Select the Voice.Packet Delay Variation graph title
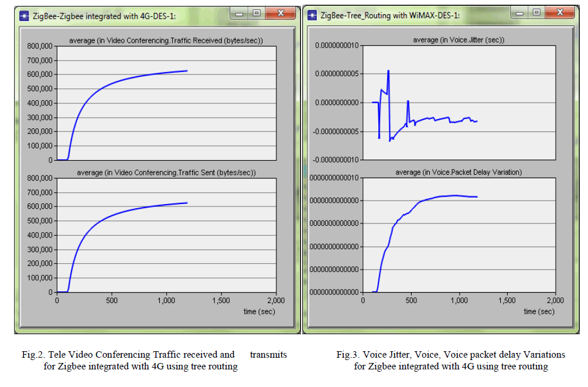 click(459, 172)
